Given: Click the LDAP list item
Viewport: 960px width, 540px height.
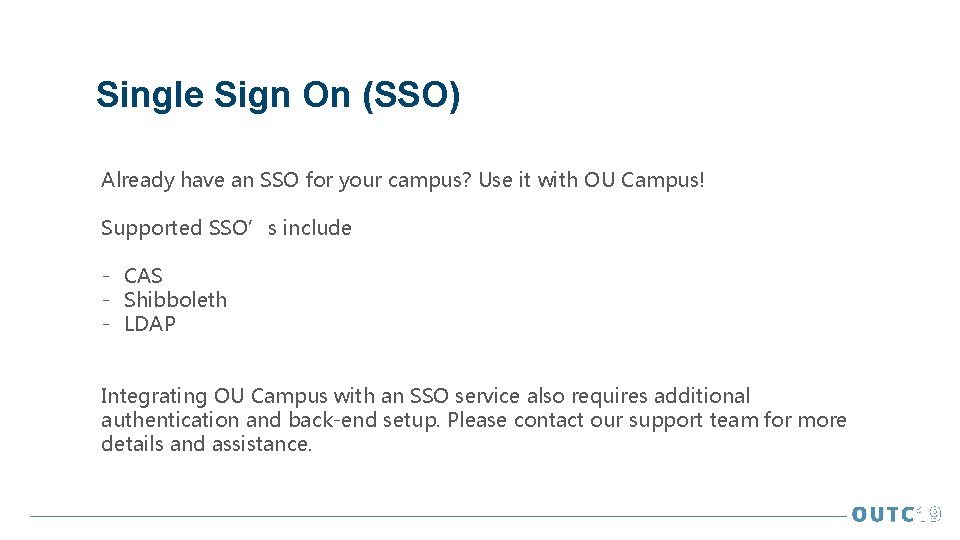Looking at the screenshot, I should 150,324.
